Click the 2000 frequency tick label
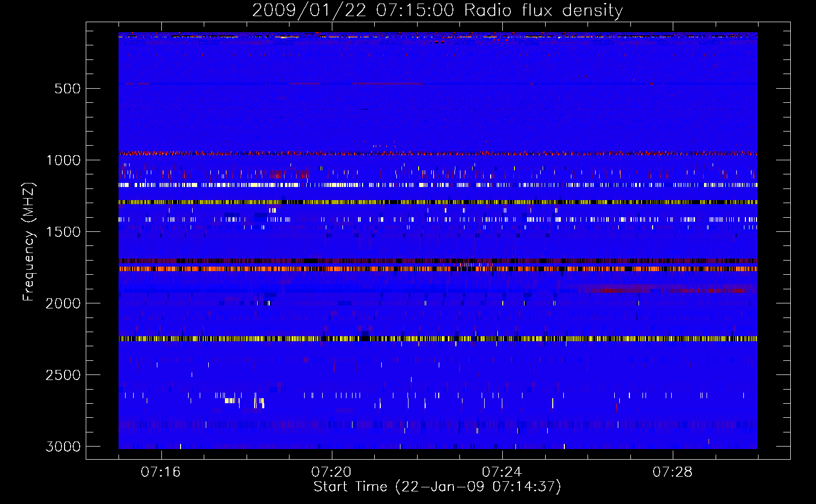 tap(63, 303)
